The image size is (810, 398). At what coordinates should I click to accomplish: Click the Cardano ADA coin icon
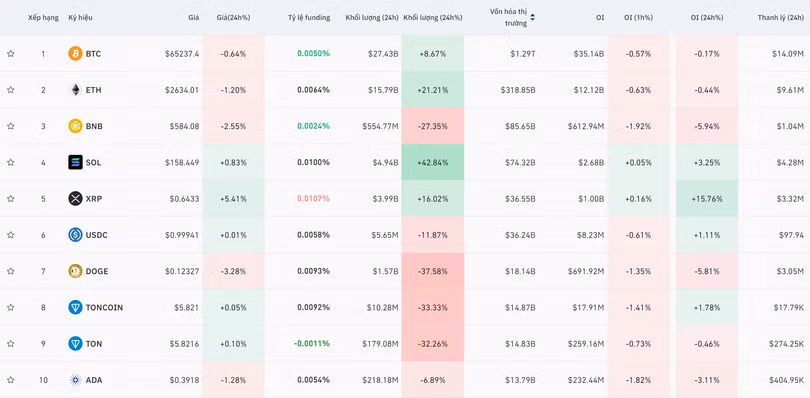75,380
